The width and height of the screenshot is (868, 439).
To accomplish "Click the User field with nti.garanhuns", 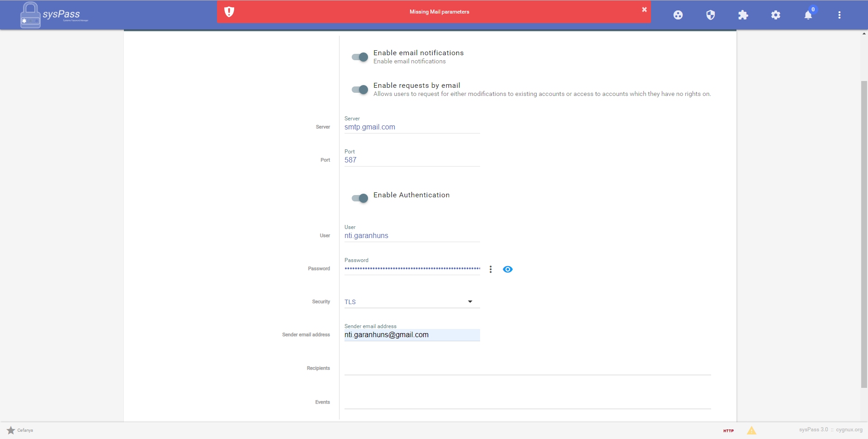I will (412, 236).
